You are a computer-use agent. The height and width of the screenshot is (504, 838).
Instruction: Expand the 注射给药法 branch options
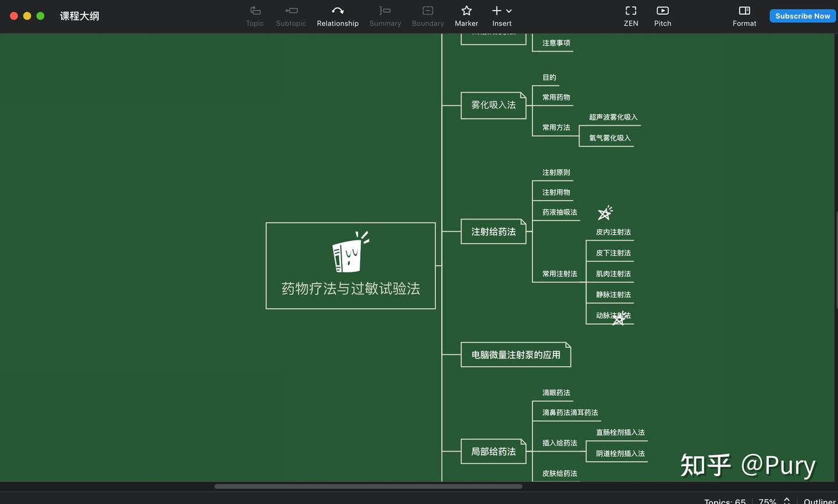(x=493, y=231)
